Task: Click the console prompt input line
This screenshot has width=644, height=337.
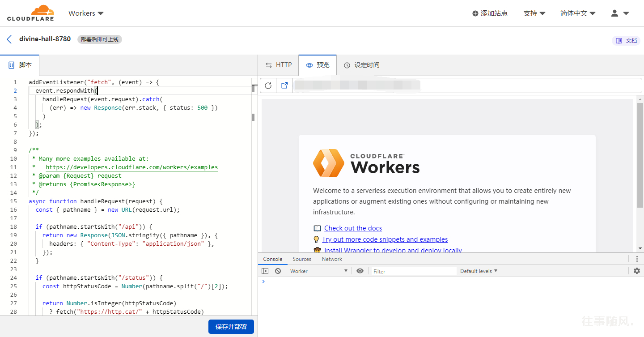Action: [451, 282]
